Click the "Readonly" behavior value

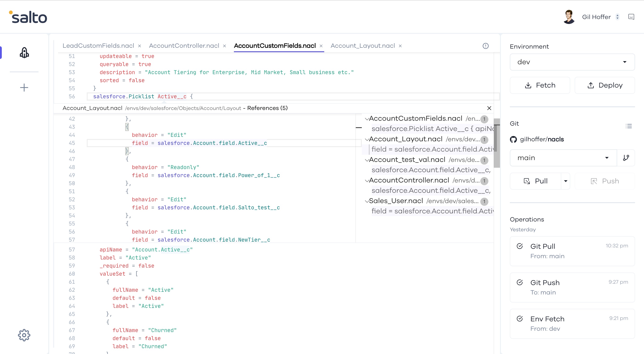pyautogui.click(x=183, y=167)
